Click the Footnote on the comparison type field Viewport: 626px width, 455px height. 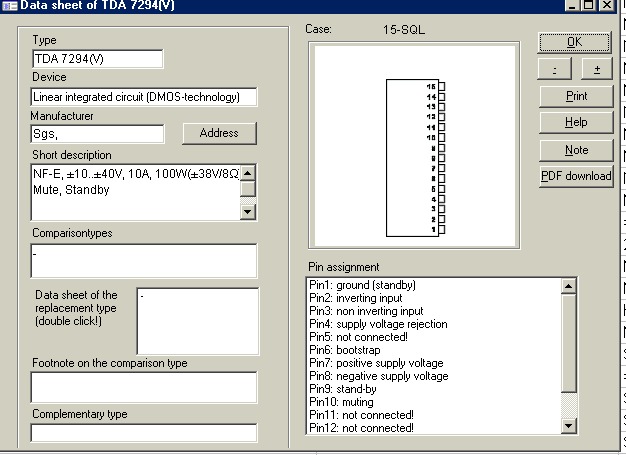tap(144, 387)
